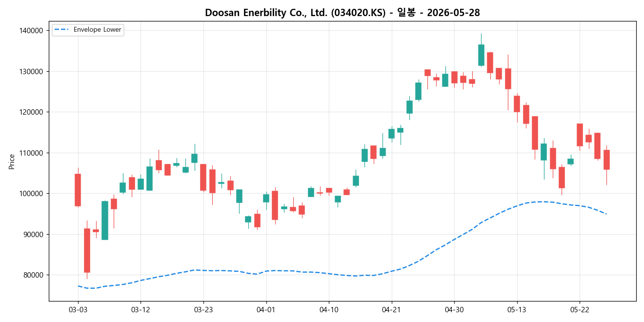Screen dimensions: 644x322
Task: Click the 130000 y-axis tick label
Action: pos(31,71)
